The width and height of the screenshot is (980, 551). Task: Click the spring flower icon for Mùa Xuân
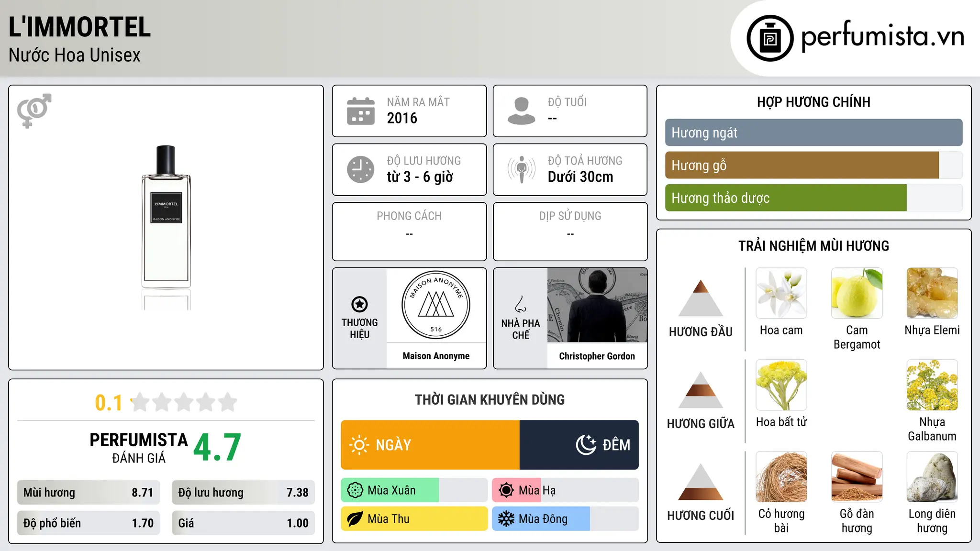(355, 490)
